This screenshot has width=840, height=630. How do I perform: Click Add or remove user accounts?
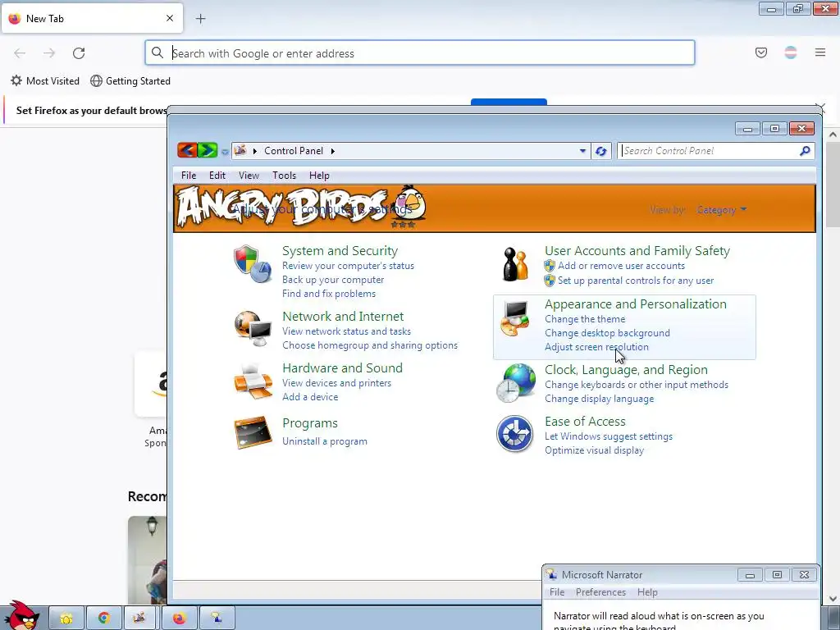tap(622, 266)
